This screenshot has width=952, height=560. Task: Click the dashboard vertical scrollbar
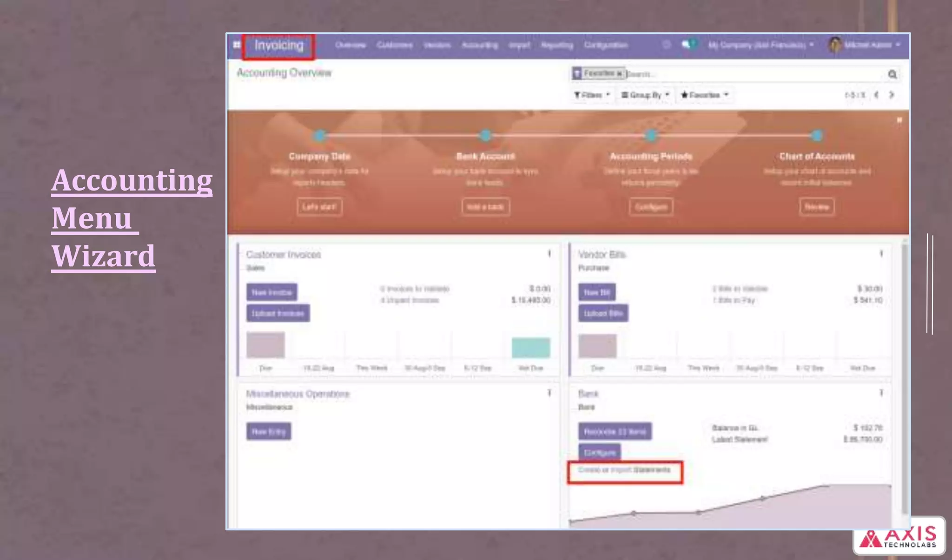(x=905, y=379)
